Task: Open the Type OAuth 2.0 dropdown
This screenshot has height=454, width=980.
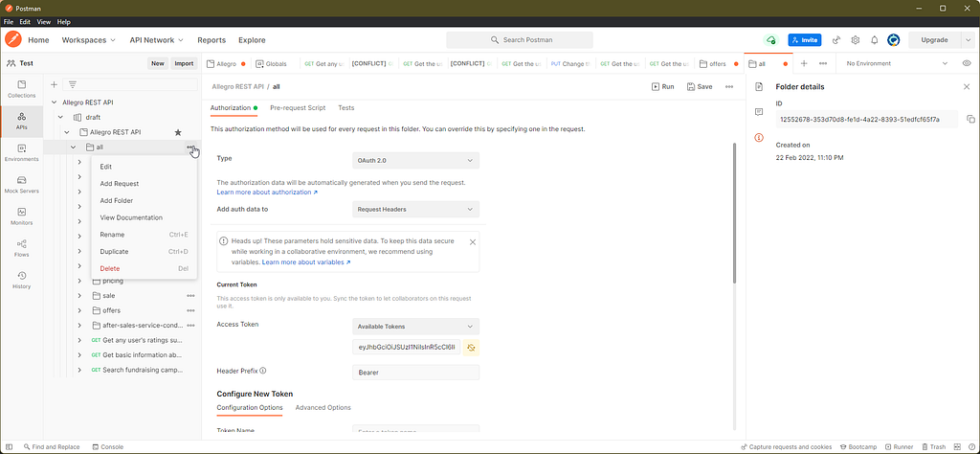Action: (415, 161)
